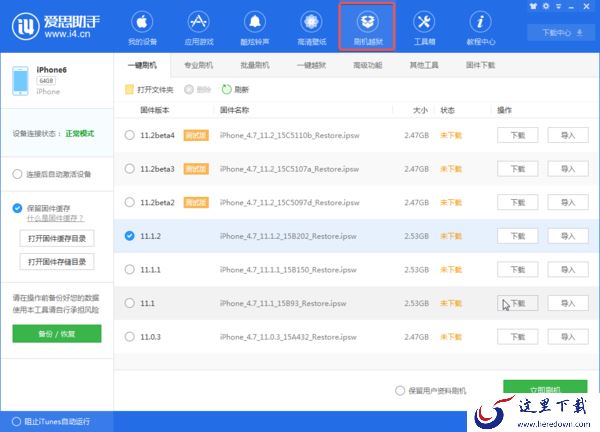The width and height of the screenshot is (600, 432).
Task: Click the 正常模式 connection status text
Action: pos(80,134)
